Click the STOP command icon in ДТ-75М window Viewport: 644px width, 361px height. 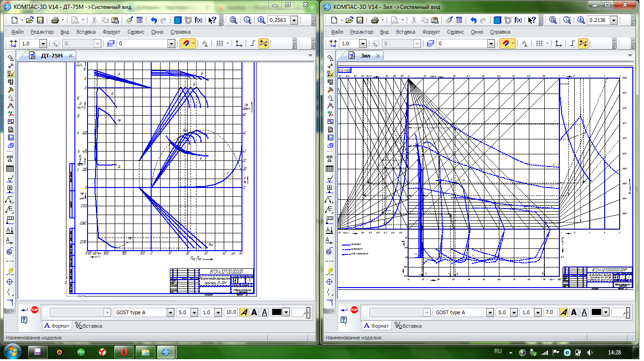pos(34,309)
